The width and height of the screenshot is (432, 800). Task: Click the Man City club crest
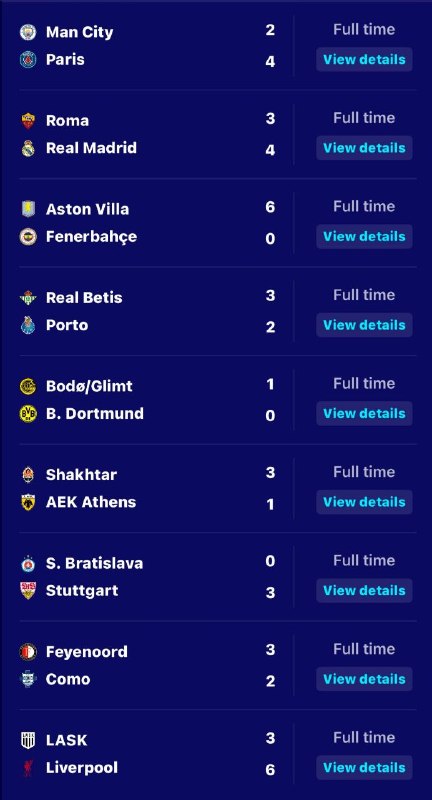point(28,32)
